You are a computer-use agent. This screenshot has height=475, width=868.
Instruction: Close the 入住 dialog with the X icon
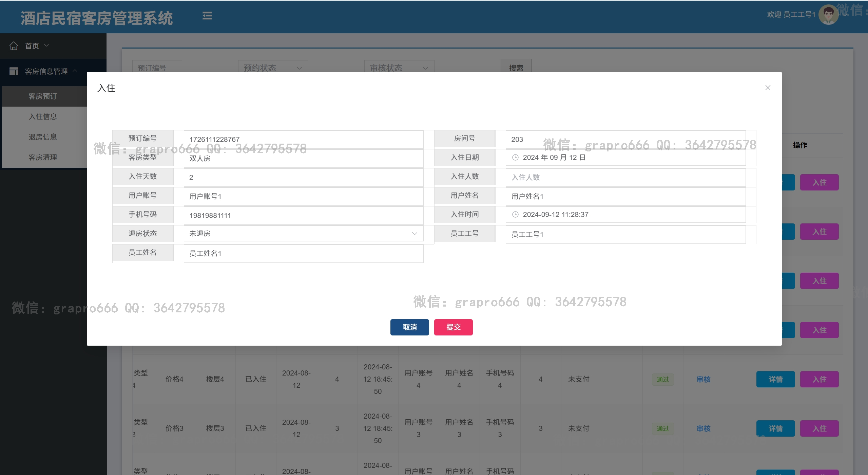point(768,88)
